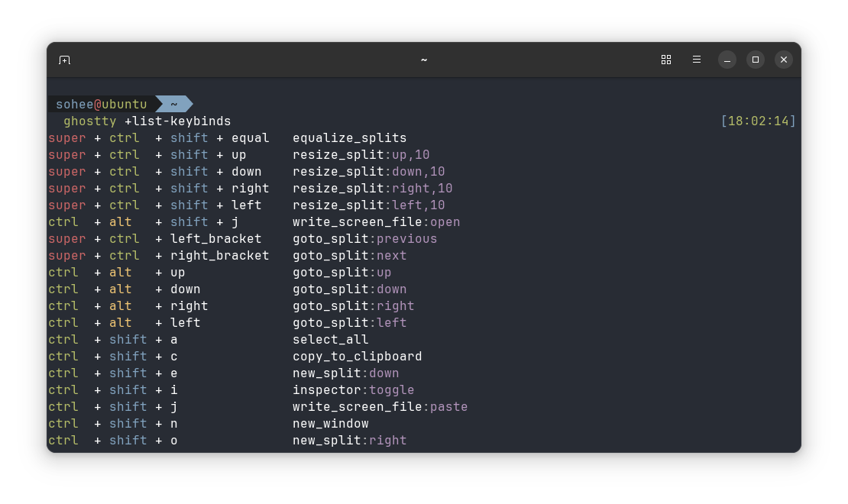Click the inspector:toggle entry
This screenshot has width=848, height=504.
353,389
